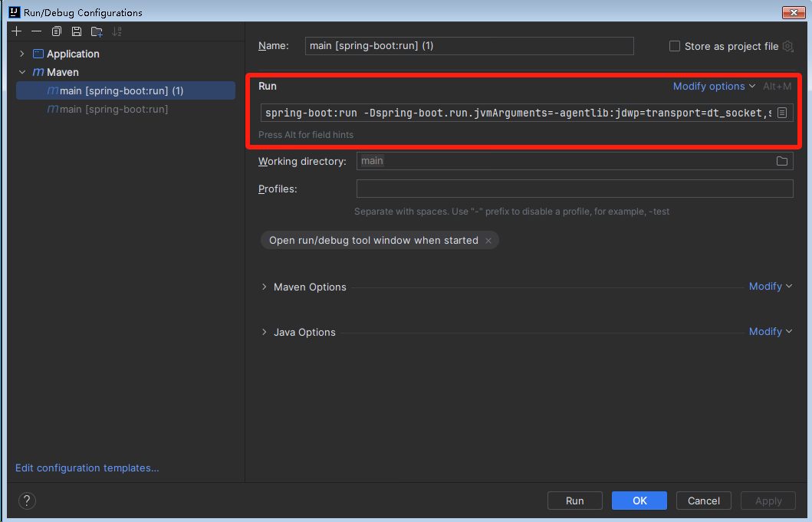Select main [spring-boot:run] (1) configuration
812x522 pixels.
pos(126,90)
